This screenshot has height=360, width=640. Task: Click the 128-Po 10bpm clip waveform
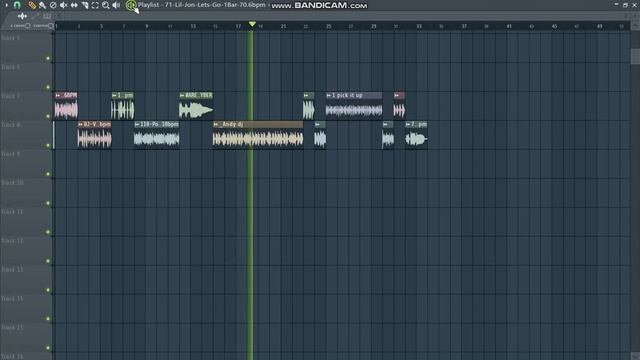click(x=157, y=139)
